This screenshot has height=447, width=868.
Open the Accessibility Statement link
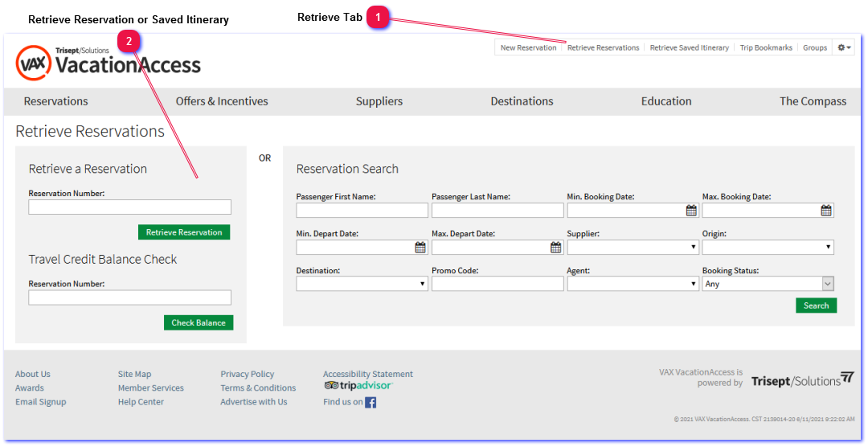(x=368, y=375)
